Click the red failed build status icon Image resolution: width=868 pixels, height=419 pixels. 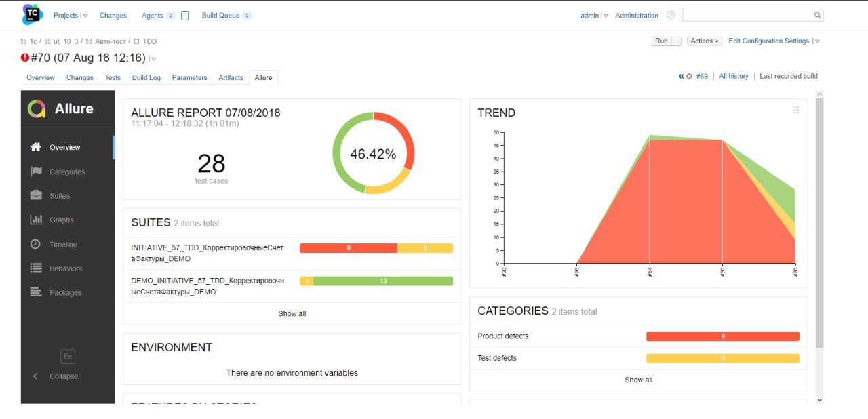coord(25,58)
